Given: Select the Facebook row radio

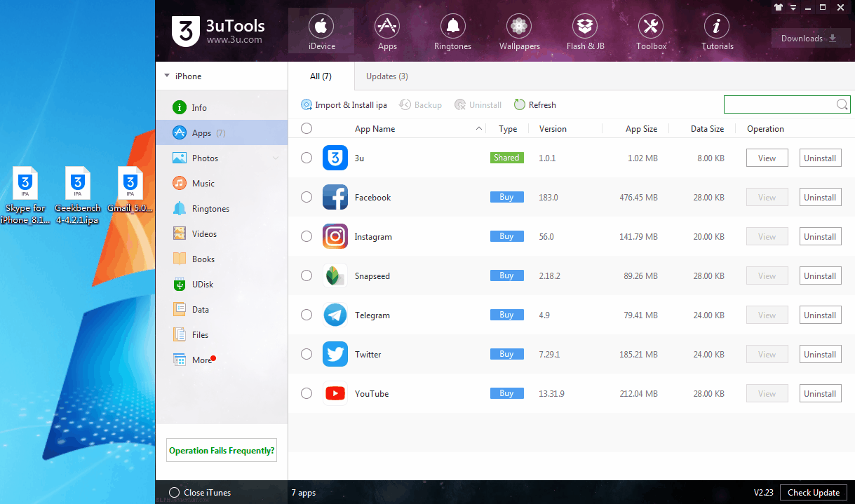Looking at the screenshot, I should (x=307, y=197).
